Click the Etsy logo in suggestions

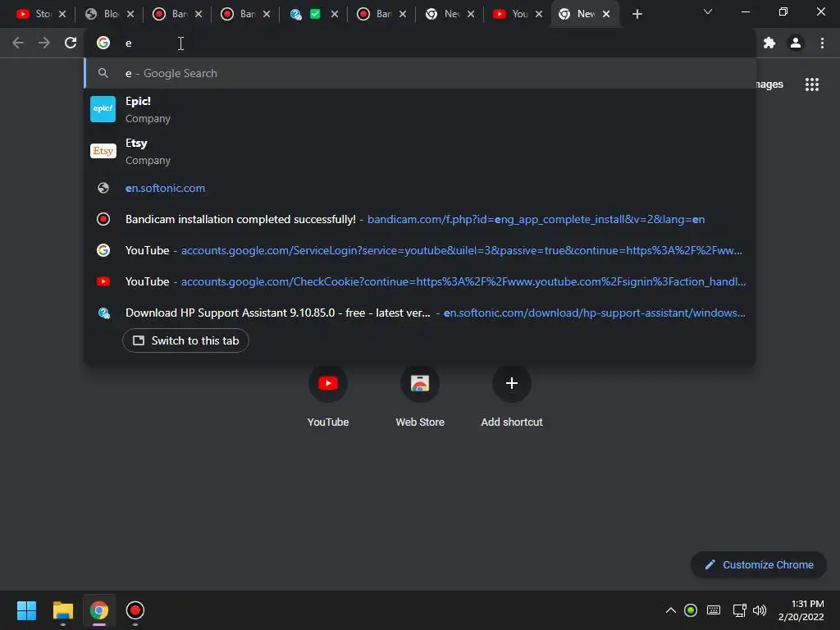click(x=103, y=151)
